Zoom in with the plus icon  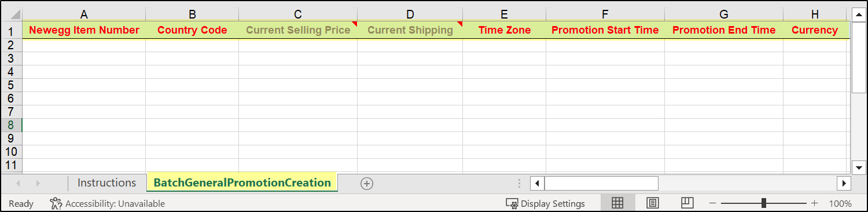pos(815,203)
